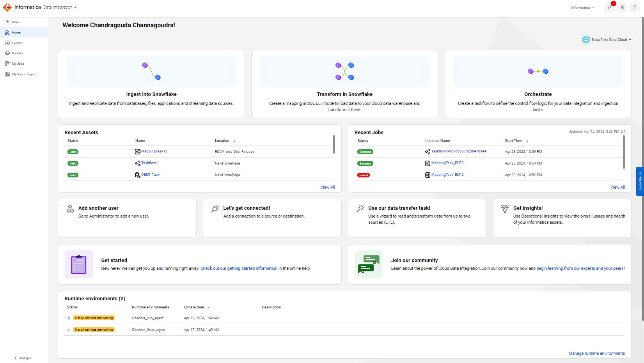Click the Instance Name column header
This screenshot has height=363, width=644.
pos(437,141)
